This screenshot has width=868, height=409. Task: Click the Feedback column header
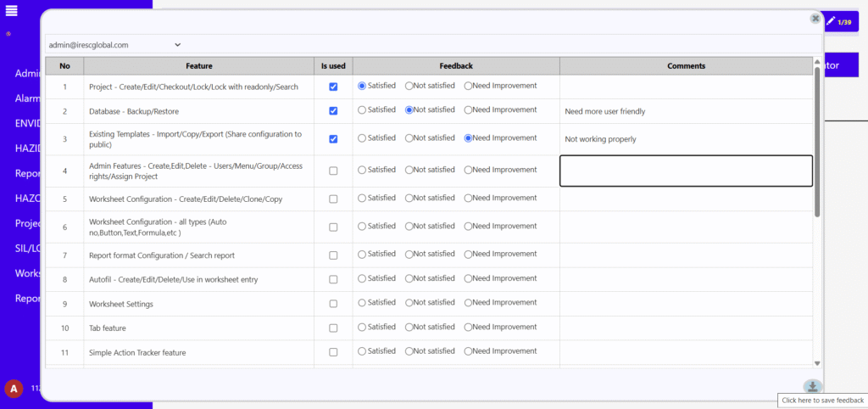pos(456,65)
